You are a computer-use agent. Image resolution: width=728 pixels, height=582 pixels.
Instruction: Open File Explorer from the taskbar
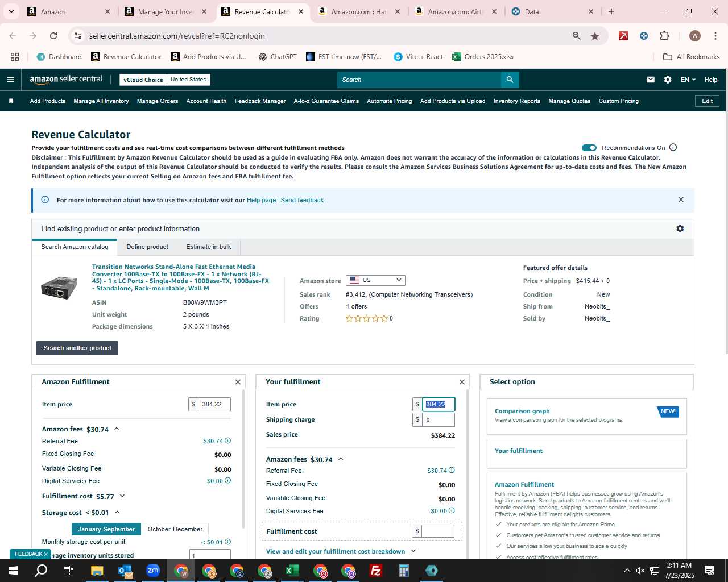[x=97, y=571]
